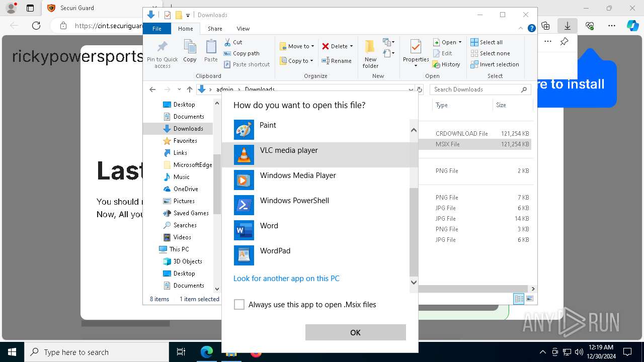Open the File menu in Explorer
This screenshot has width=644, height=362.
(157, 29)
